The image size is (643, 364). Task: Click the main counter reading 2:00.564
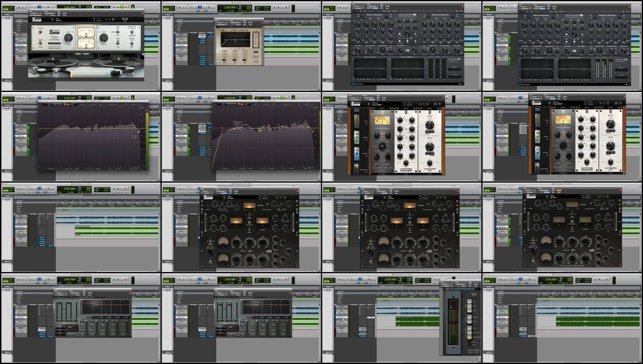tap(69, 7)
